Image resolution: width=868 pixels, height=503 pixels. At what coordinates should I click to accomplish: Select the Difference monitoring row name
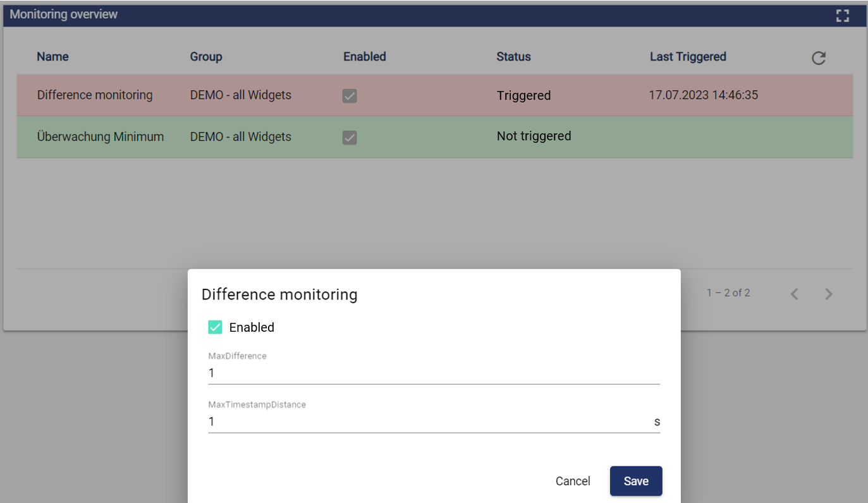tap(95, 95)
